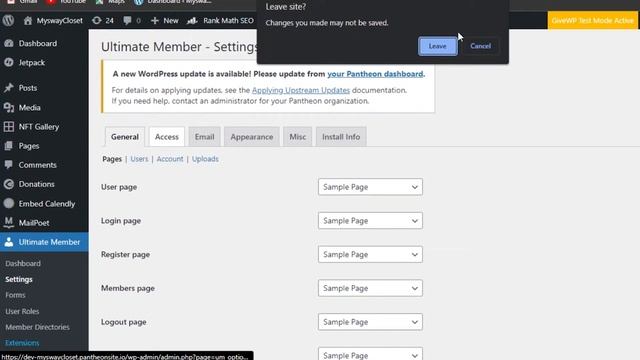Open the Register page dropdown
Screen dimensions: 640x360
click(x=370, y=254)
